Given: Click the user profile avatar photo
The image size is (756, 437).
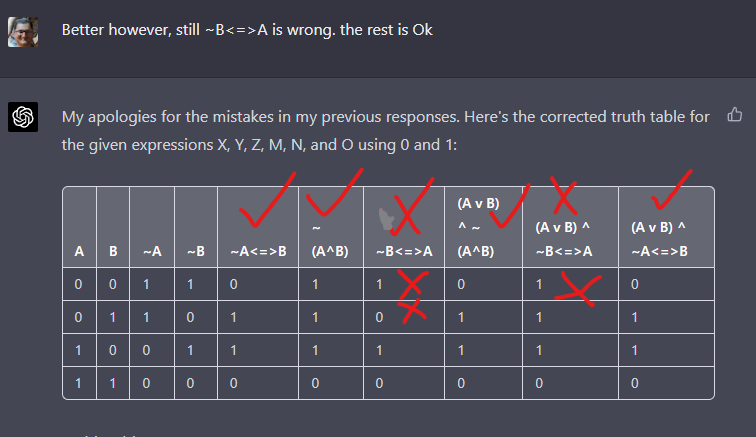Looking at the screenshot, I should (x=23, y=32).
